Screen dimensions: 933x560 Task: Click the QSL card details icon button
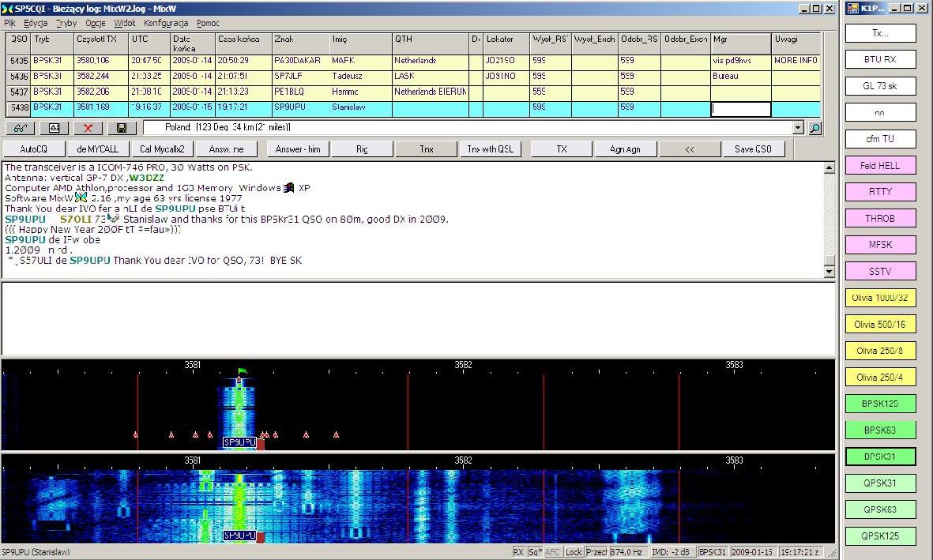(55, 128)
